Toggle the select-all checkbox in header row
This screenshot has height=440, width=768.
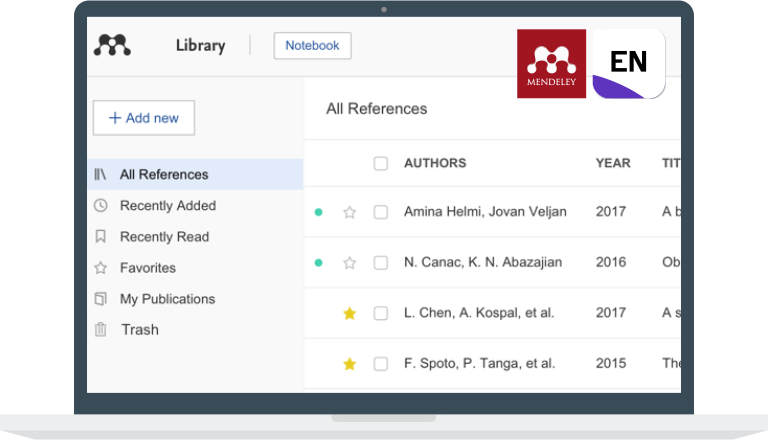(380, 163)
